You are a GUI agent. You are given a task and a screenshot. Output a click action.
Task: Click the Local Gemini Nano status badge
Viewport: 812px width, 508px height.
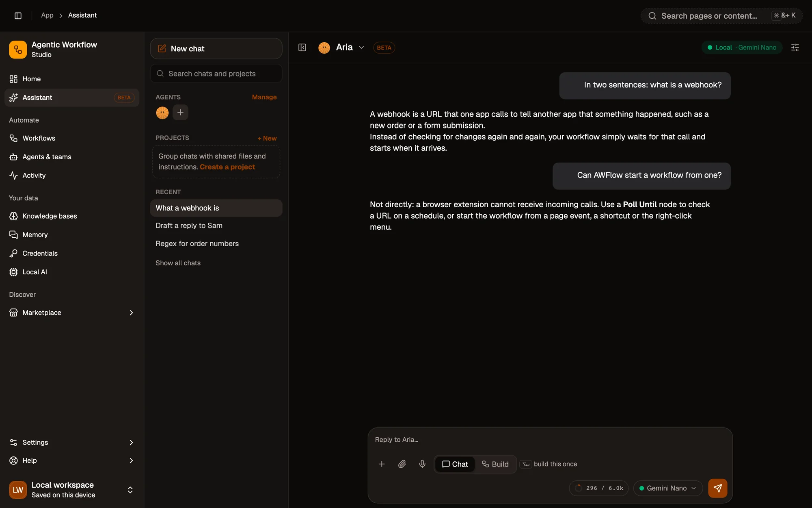pyautogui.click(x=742, y=48)
